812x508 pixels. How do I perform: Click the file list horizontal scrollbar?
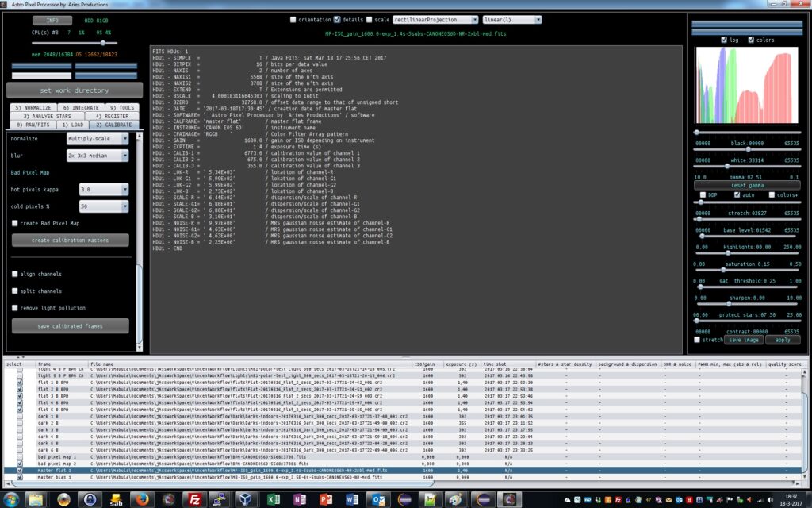click(223, 483)
